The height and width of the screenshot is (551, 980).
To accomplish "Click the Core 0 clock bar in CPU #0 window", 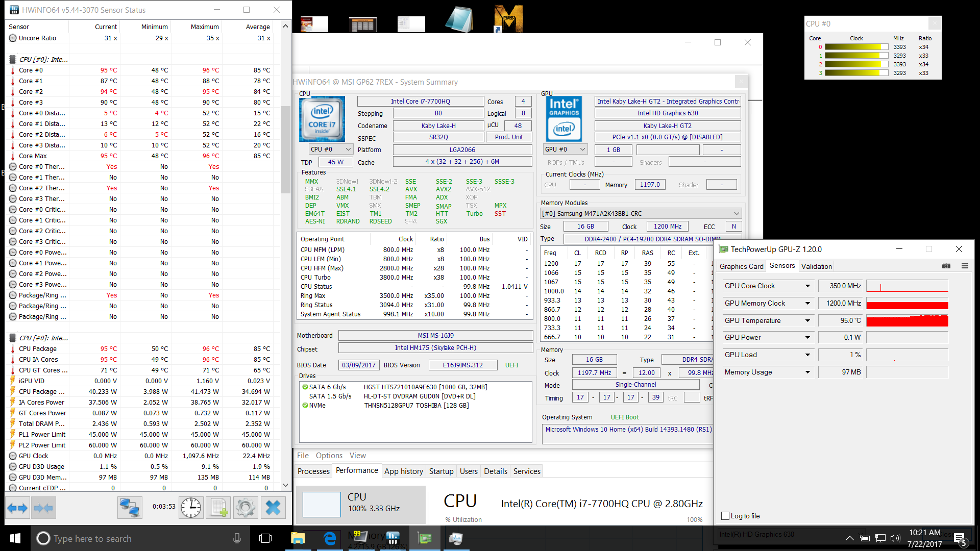I will coord(856,47).
